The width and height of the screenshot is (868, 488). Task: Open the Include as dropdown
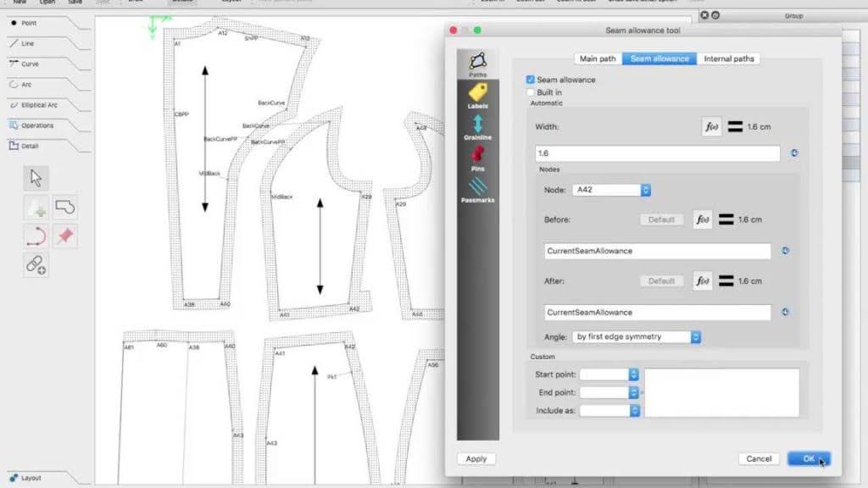[609, 411]
